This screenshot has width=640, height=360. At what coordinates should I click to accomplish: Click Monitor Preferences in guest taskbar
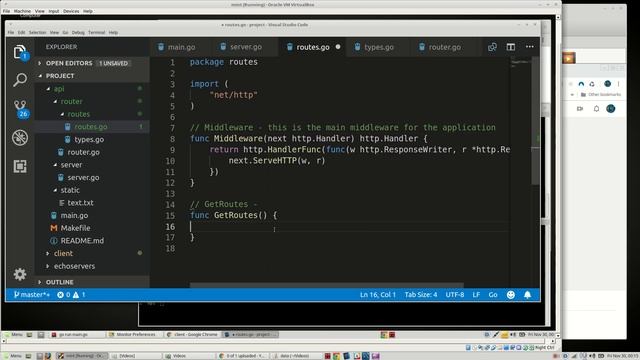pos(132,334)
